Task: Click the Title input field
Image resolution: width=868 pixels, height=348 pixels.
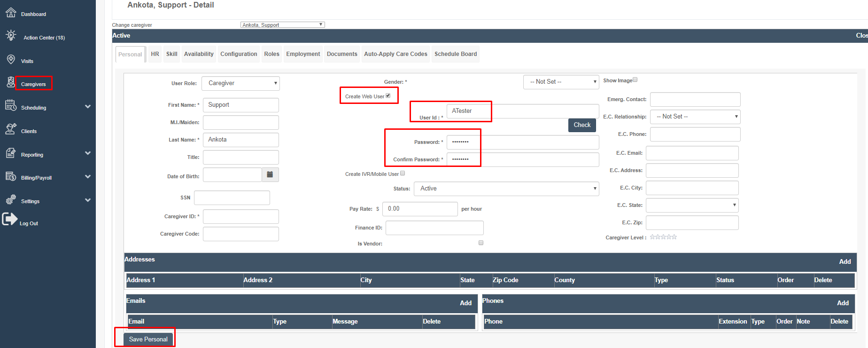Action: 241,157
